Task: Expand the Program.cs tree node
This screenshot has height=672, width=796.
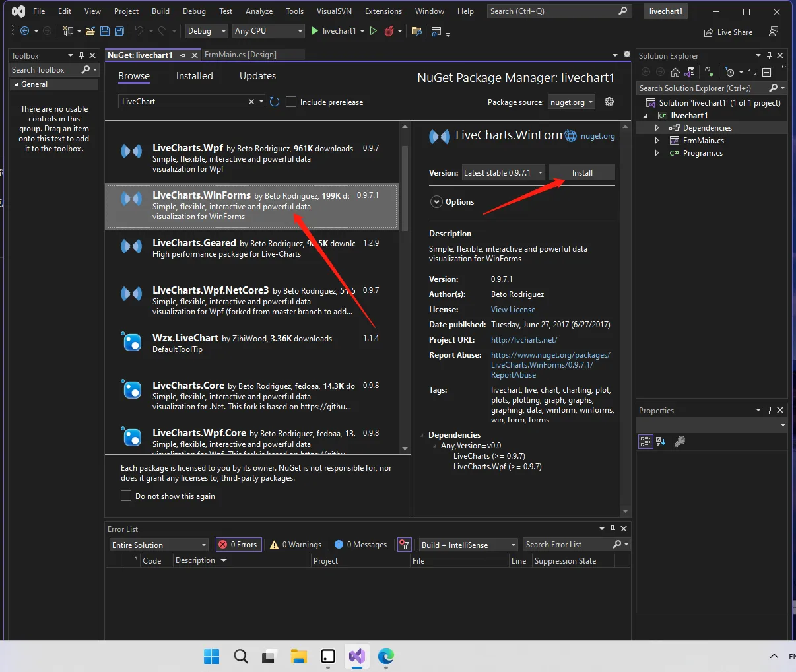Action: (657, 152)
